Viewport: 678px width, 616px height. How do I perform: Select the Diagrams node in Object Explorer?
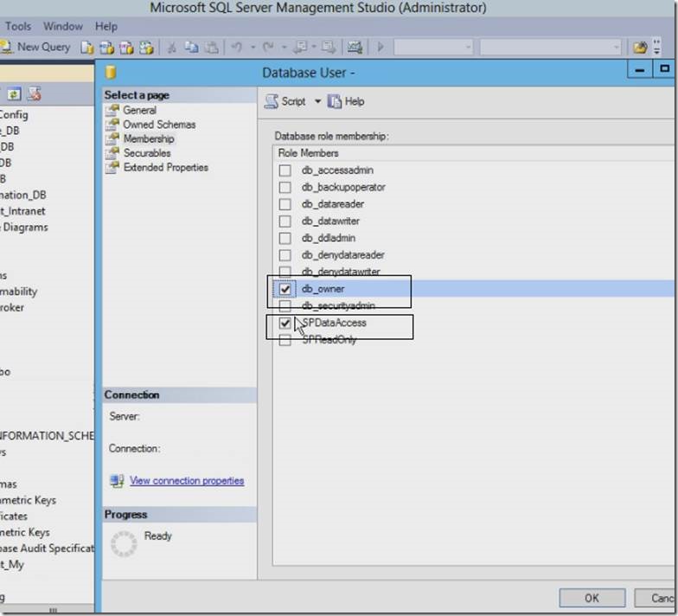point(24,227)
